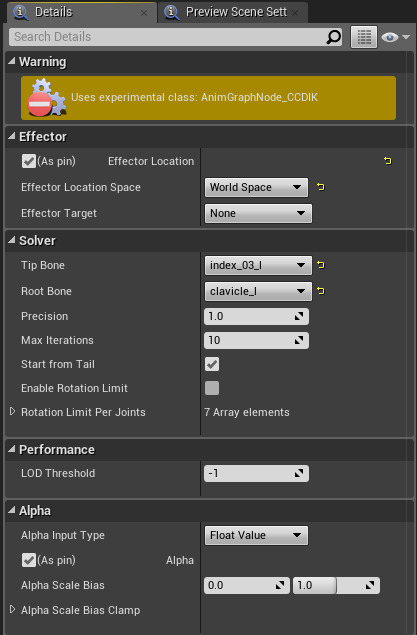
Task: Reset Tip Bone to default
Action: (321, 265)
